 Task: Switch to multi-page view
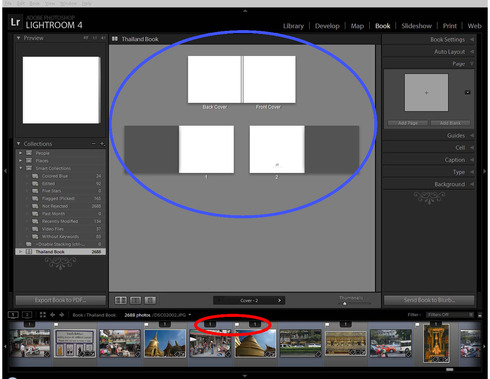(x=121, y=300)
